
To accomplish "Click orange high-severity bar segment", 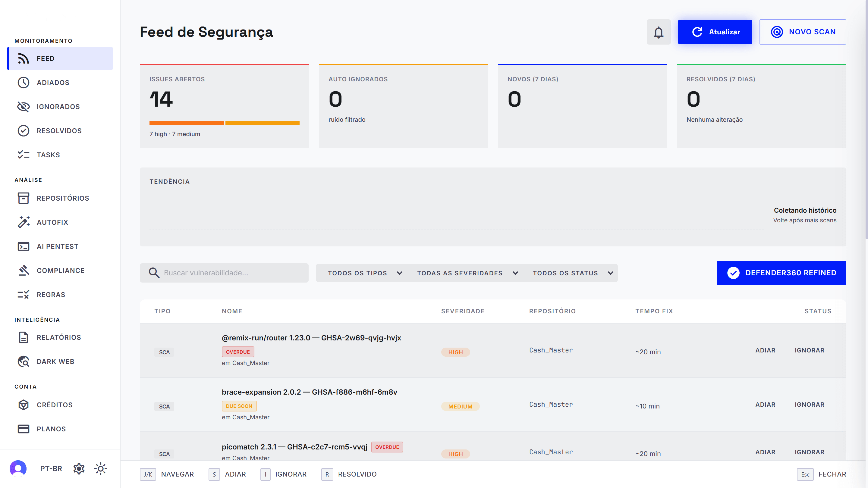I will click(187, 123).
